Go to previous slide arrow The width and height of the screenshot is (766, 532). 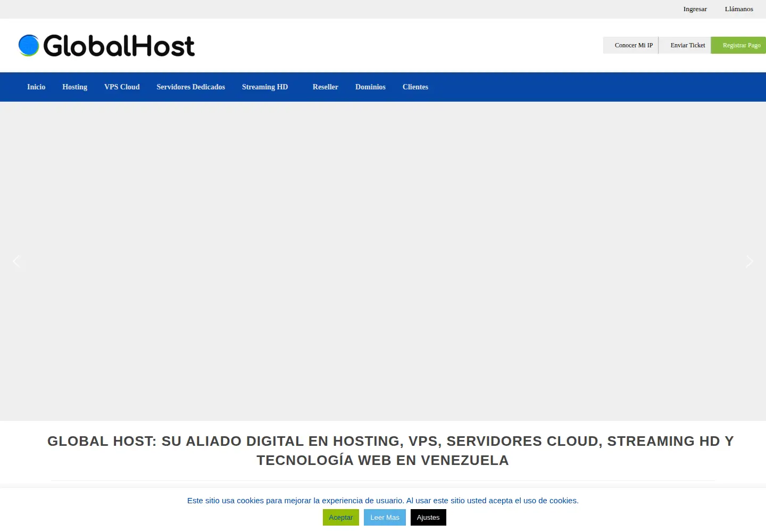(16, 261)
